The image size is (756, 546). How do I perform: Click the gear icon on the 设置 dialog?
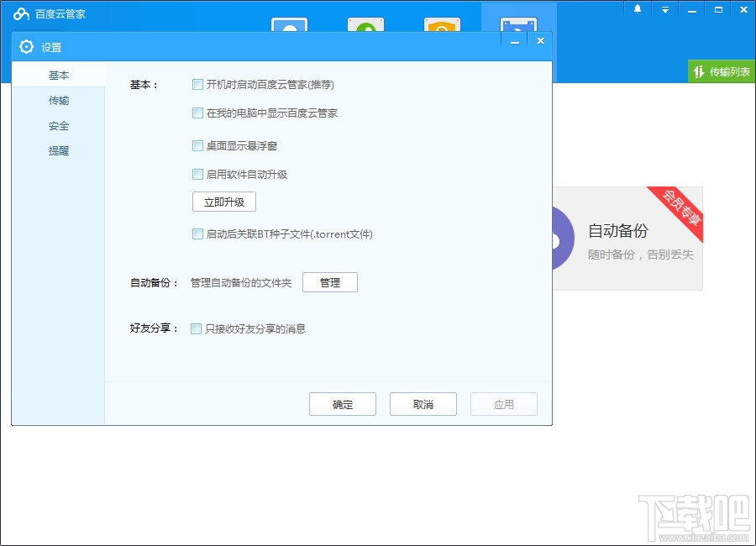coord(26,47)
